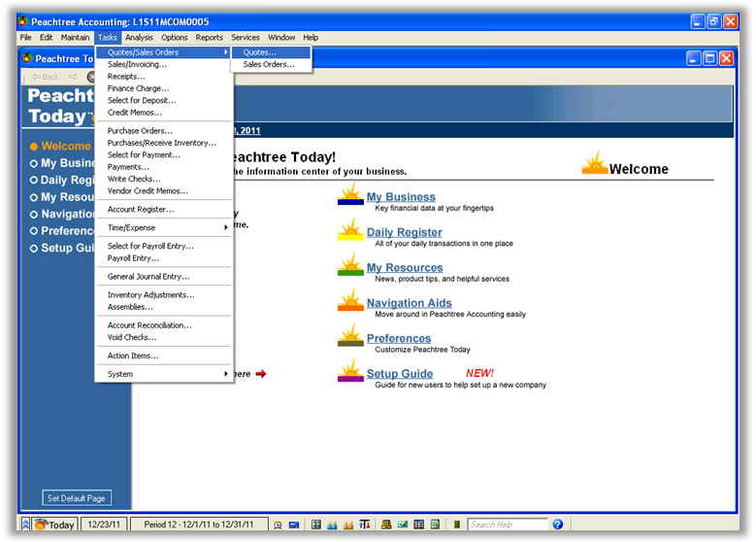Open the My Resources link

coord(405,267)
